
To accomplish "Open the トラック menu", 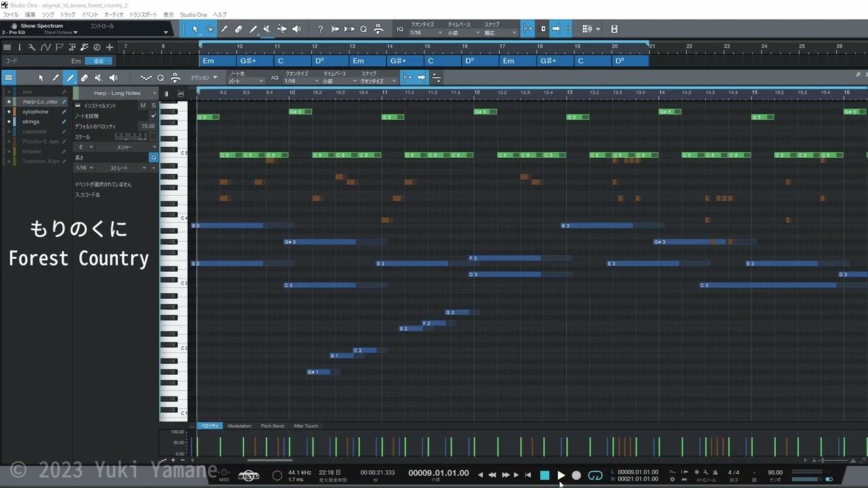I will pos(68,14).
